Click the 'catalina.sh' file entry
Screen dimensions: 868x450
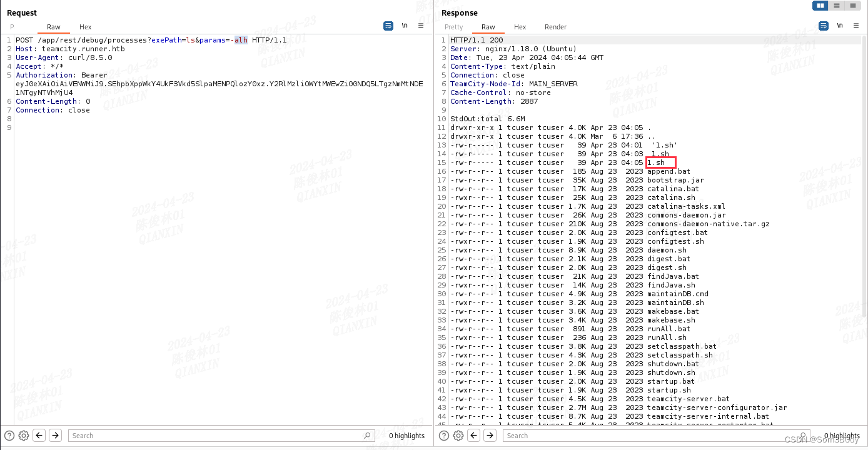point(671,197)
